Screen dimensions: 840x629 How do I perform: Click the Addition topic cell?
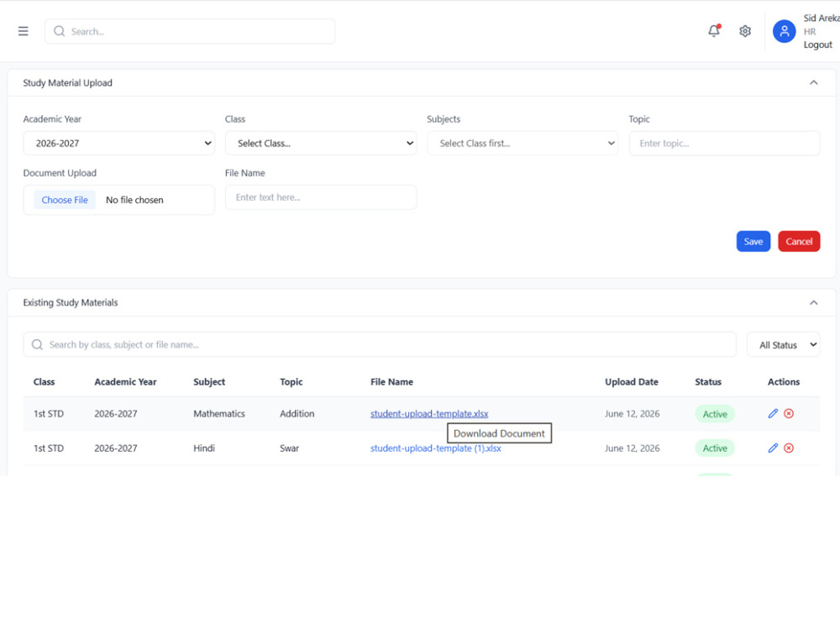(x=297, y=414)
